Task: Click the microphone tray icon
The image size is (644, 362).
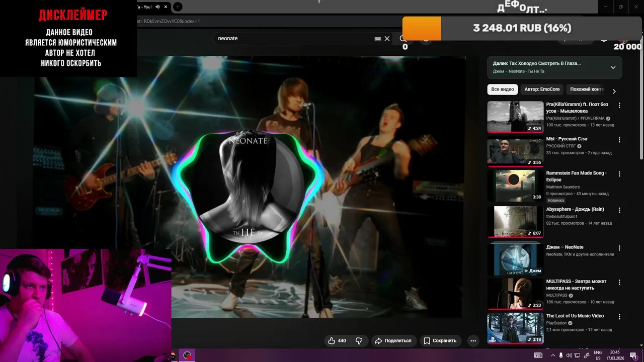Action: [561, 355]
